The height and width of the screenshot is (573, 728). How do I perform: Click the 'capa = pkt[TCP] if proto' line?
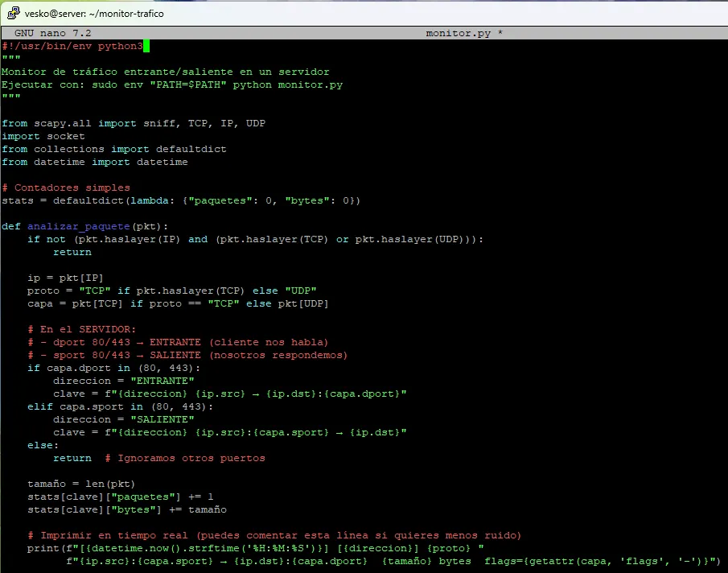tap(178, 303)
